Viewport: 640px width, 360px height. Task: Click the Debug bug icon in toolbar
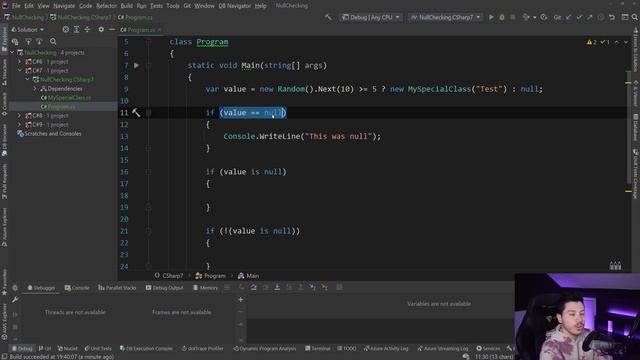pyautogui.click(x=502, y=17)
